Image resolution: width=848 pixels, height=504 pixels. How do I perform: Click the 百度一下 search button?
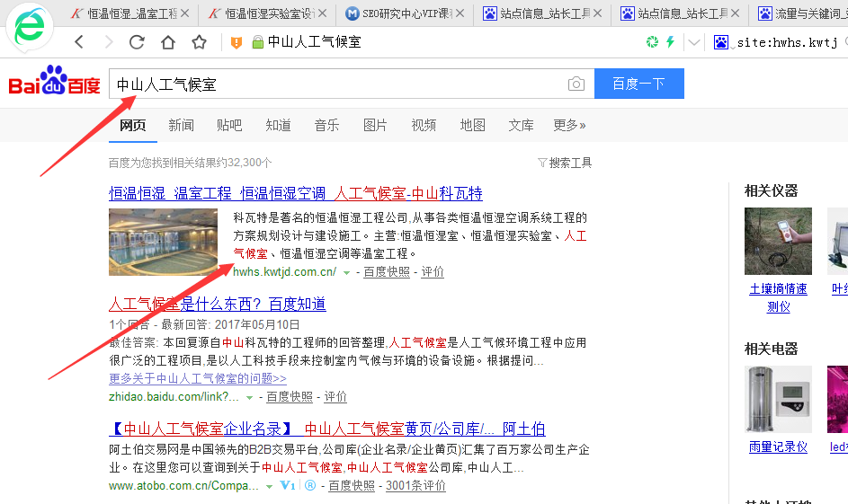pos(639,84)
